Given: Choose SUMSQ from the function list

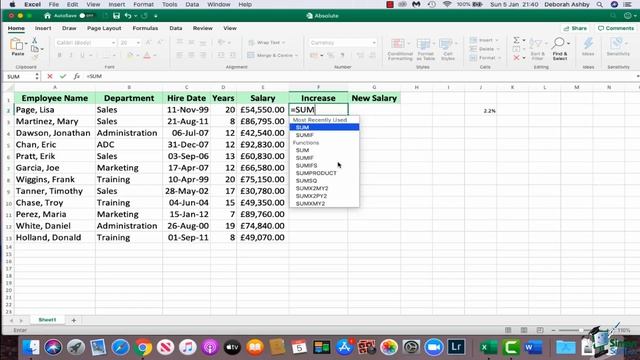Looking at the screenshot, I should pos(306,180).
